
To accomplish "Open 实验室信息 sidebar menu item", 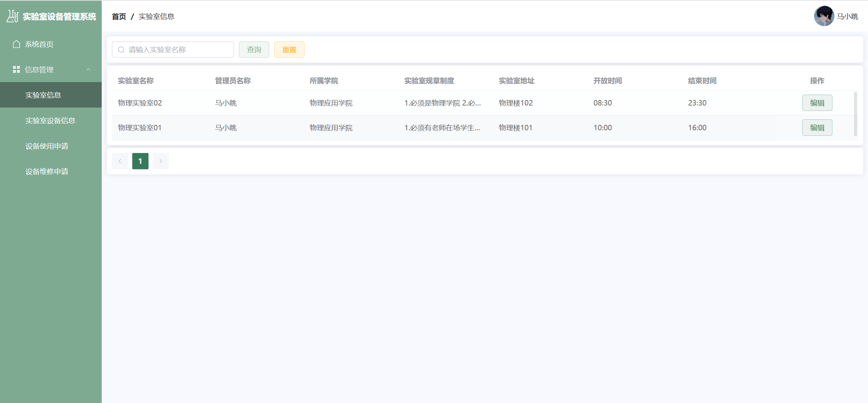I will [x=43, y=95].
